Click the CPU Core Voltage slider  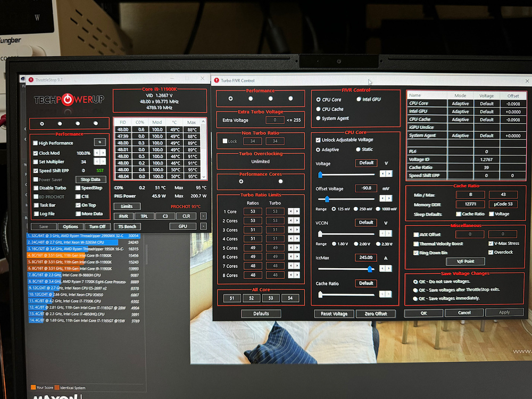pos(346,174)
